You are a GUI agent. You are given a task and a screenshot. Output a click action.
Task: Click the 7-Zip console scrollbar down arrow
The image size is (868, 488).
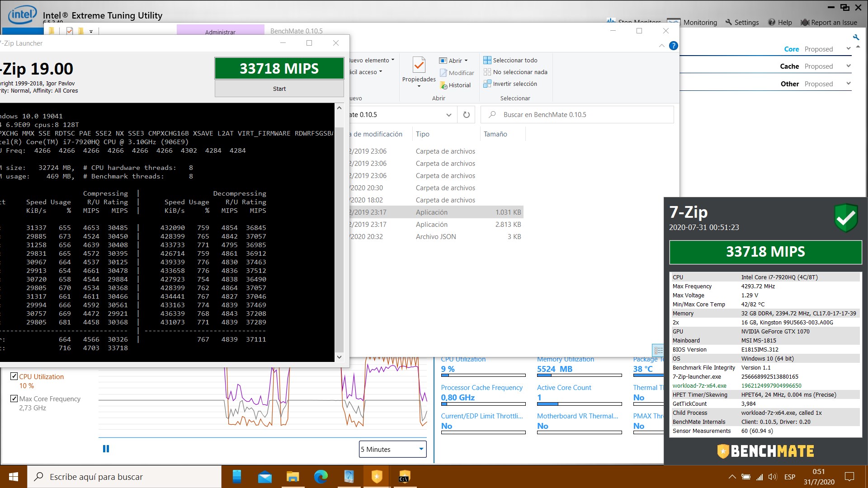(x=339, y=357)
